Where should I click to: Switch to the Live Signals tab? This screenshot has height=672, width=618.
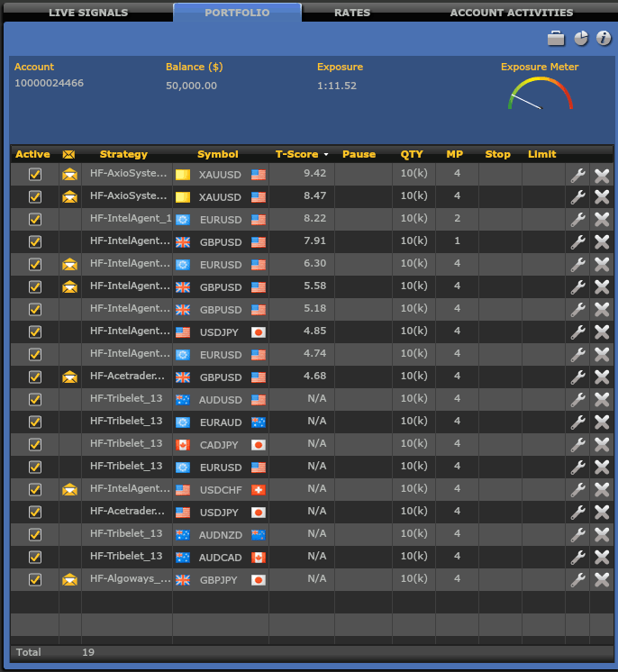88,13
